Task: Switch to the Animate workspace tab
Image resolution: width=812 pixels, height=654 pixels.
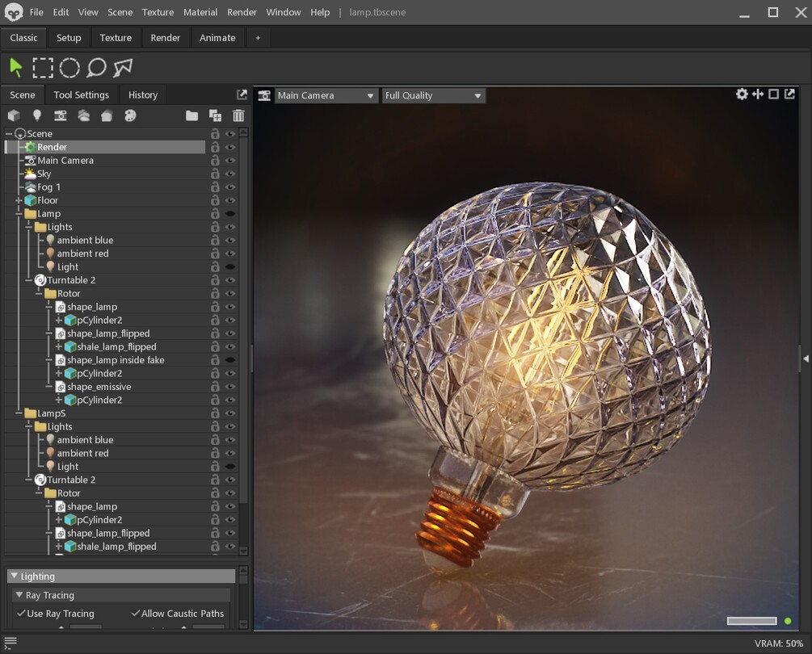Action: (217, 38)
